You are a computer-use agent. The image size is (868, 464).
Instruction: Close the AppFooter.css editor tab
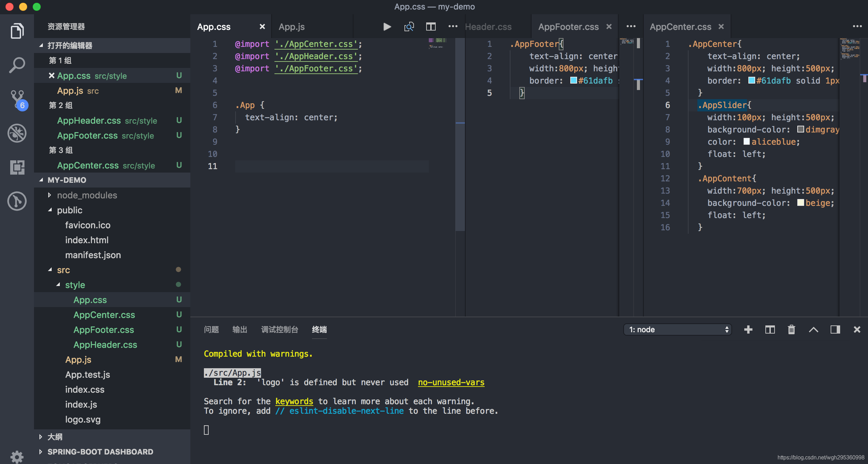pos(609,26)
